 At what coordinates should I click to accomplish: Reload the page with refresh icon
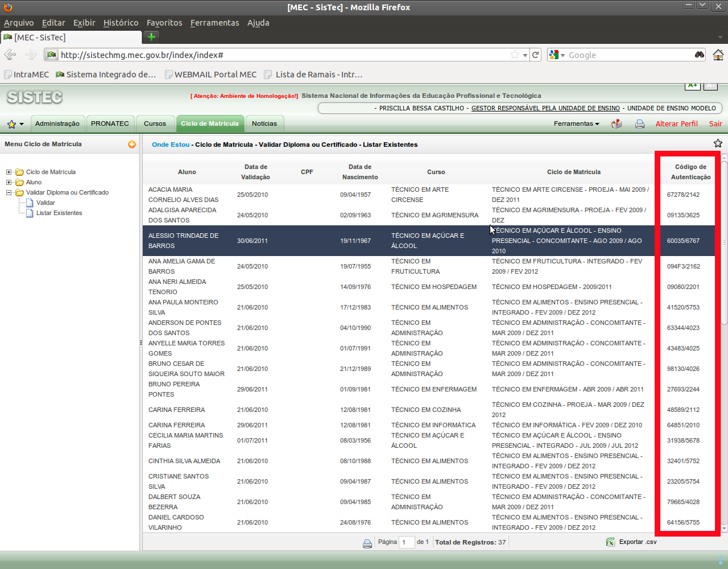(535, 55)
